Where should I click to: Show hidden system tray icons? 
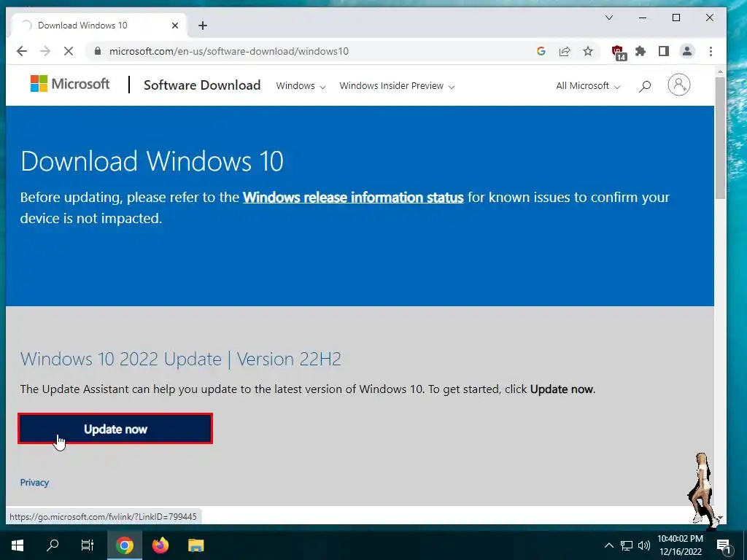[609, 545]
